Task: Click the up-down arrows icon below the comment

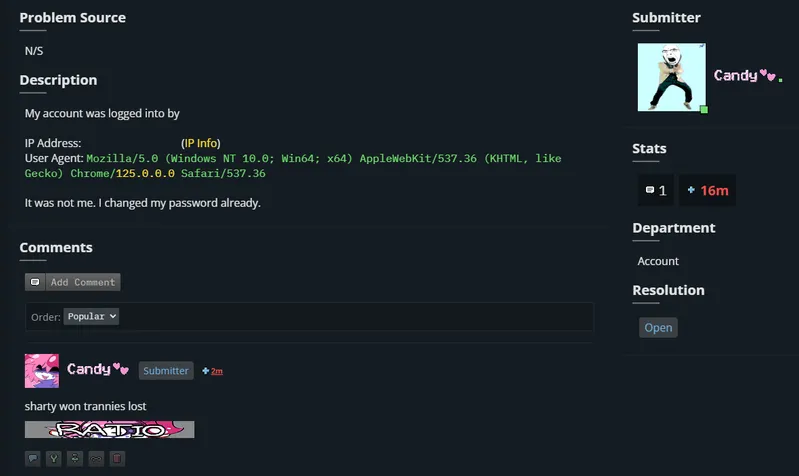Action: (75, 458)
